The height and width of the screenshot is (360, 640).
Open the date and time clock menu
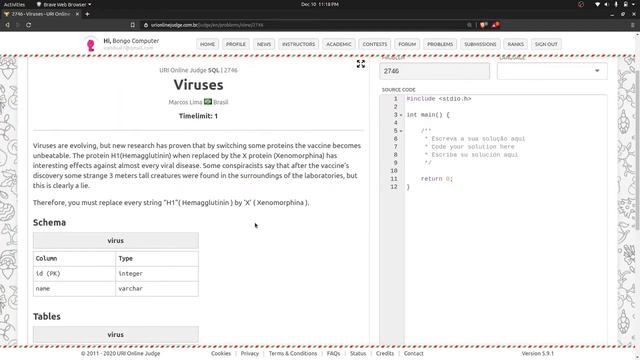(320, 4)
